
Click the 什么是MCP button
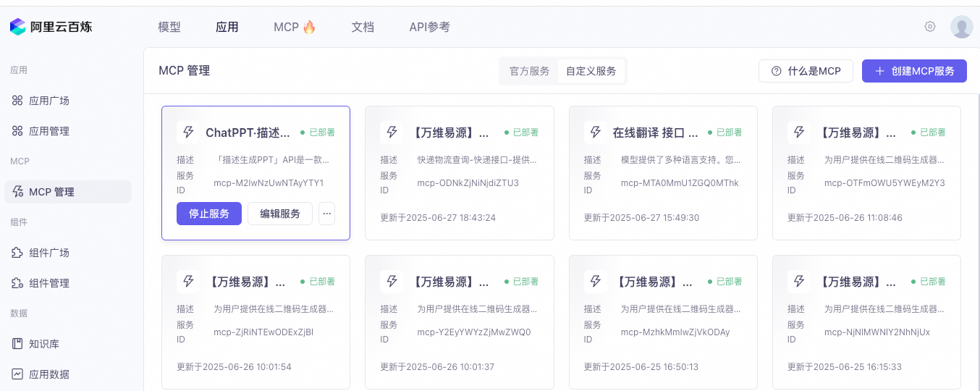pyautogui.click(x=806, y=71)
